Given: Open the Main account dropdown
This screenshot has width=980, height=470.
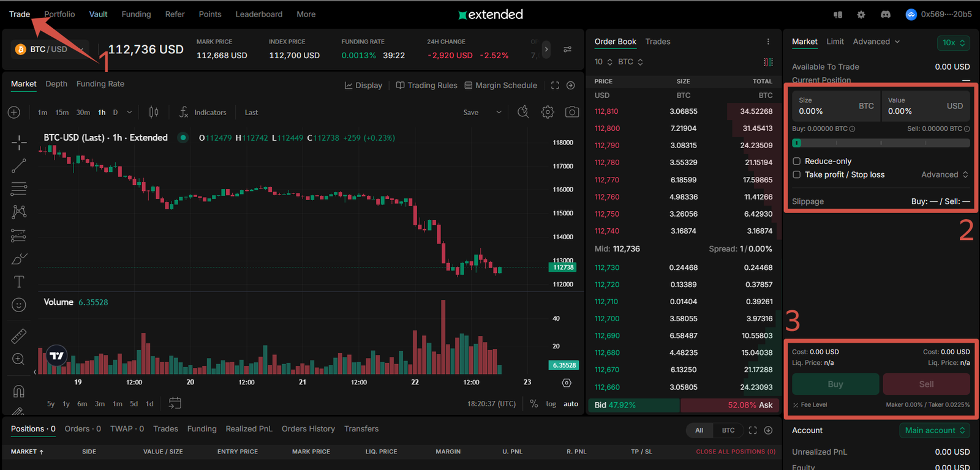Looking at the screenshot, I should click(x=935, y=430).
